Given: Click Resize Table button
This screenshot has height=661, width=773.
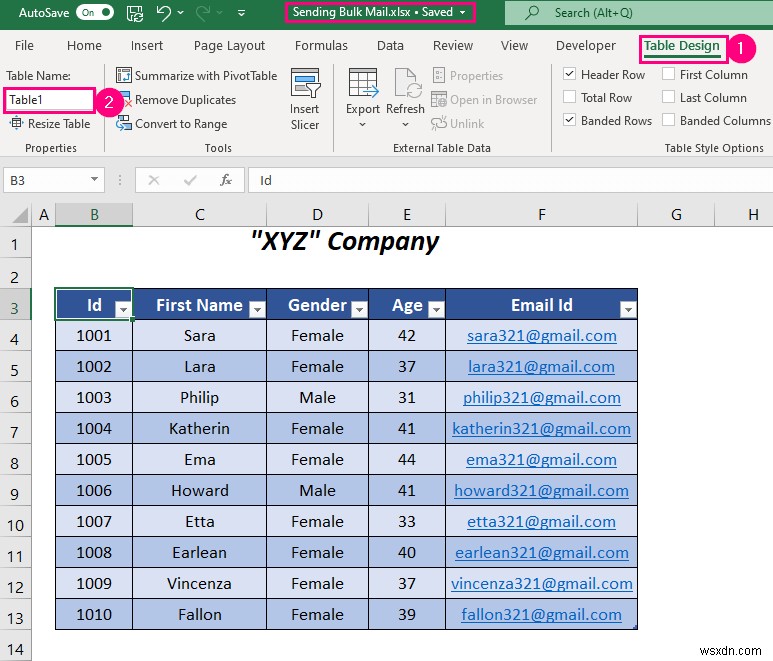Looking at the screenshot, I should point(50,124).
